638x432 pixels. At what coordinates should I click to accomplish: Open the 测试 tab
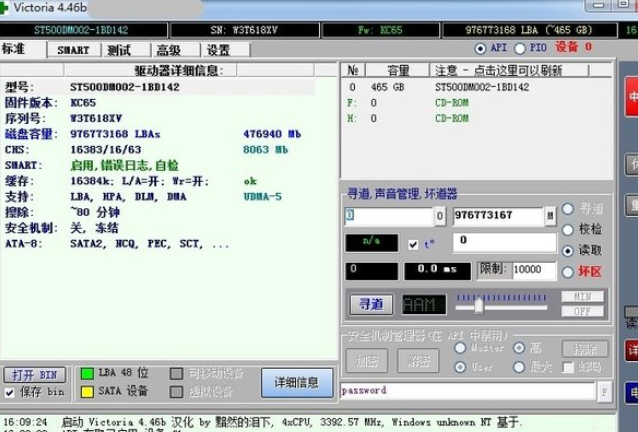coord(119,49)
